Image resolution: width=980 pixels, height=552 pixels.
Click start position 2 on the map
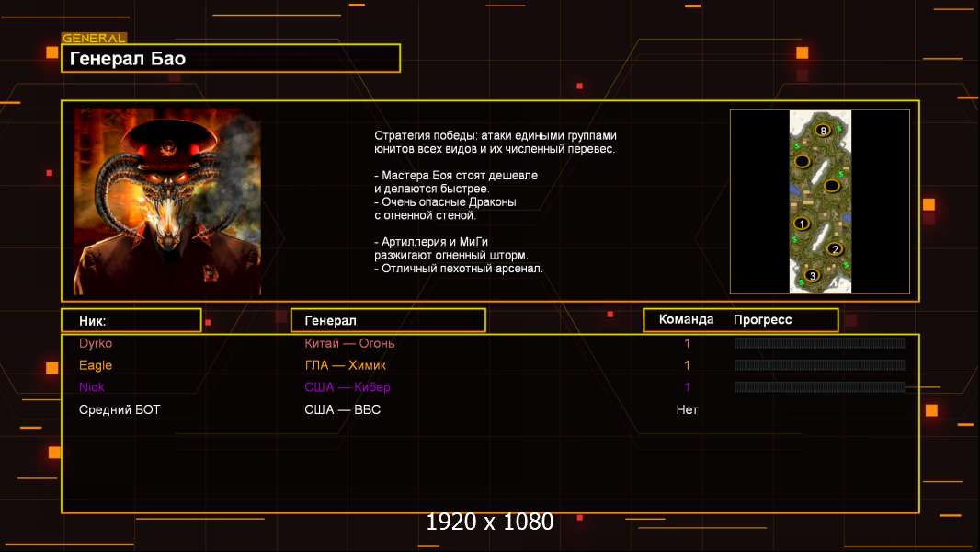pos(835,248)
